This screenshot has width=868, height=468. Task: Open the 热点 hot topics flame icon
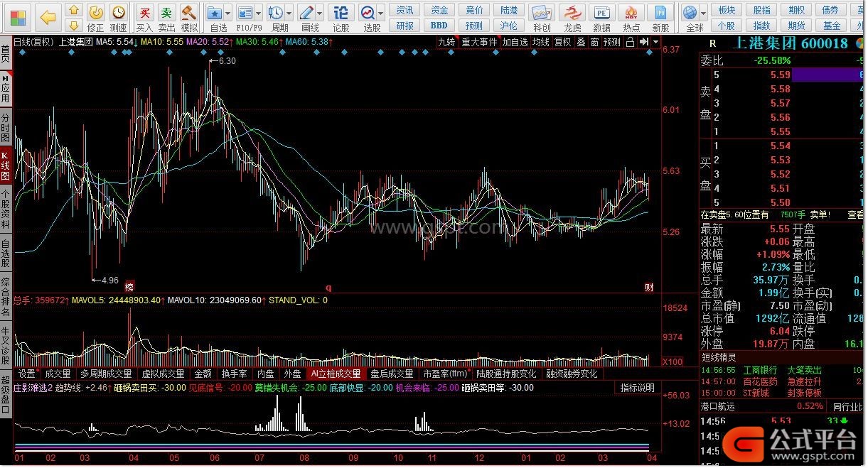631,13
